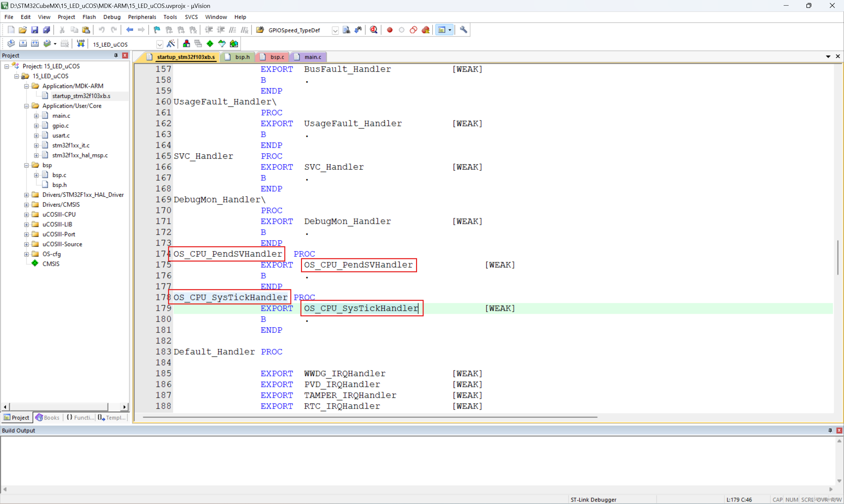Open configuration wrench icon

point(463,30)
